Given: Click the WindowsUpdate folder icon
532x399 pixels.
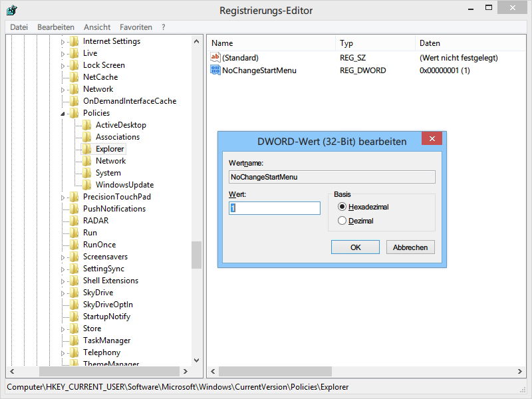Looking at the screenshot, I should (x=87, y=185).
